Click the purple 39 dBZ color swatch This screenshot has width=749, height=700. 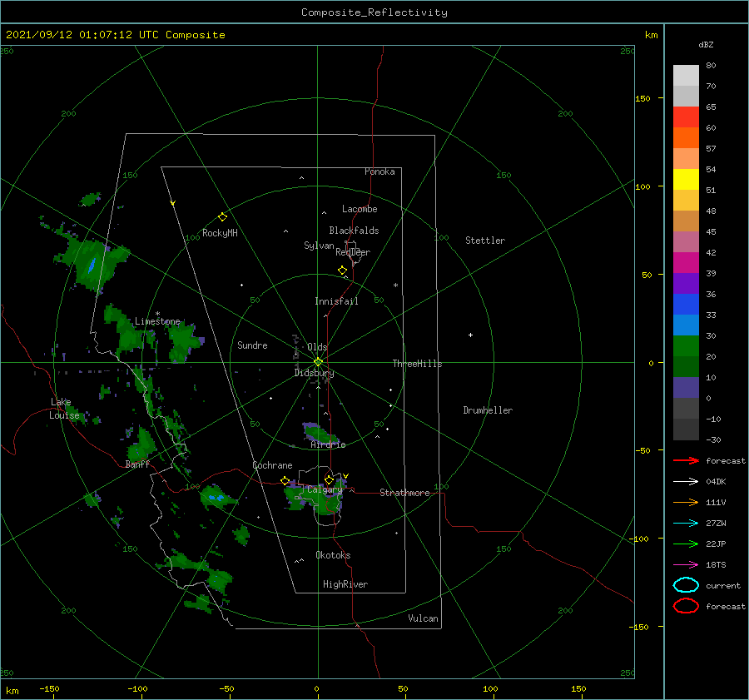pos(686,283)
